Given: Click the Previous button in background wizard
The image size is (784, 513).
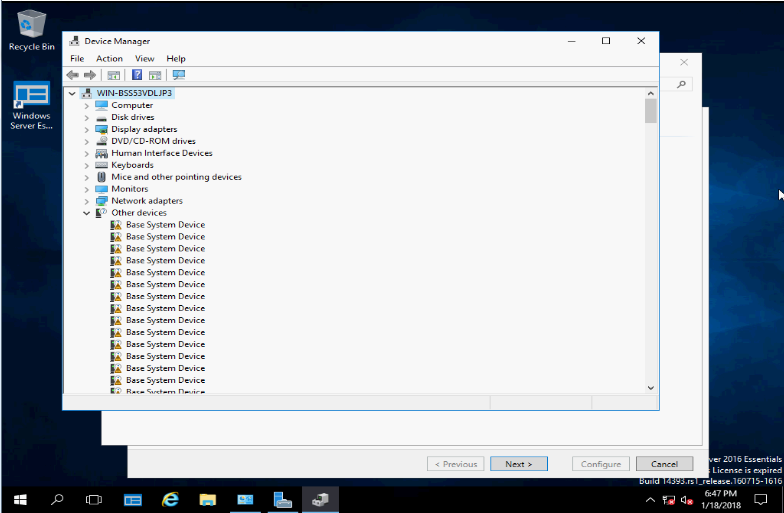Looking at the screenshot, I should (x=456, y=464).
